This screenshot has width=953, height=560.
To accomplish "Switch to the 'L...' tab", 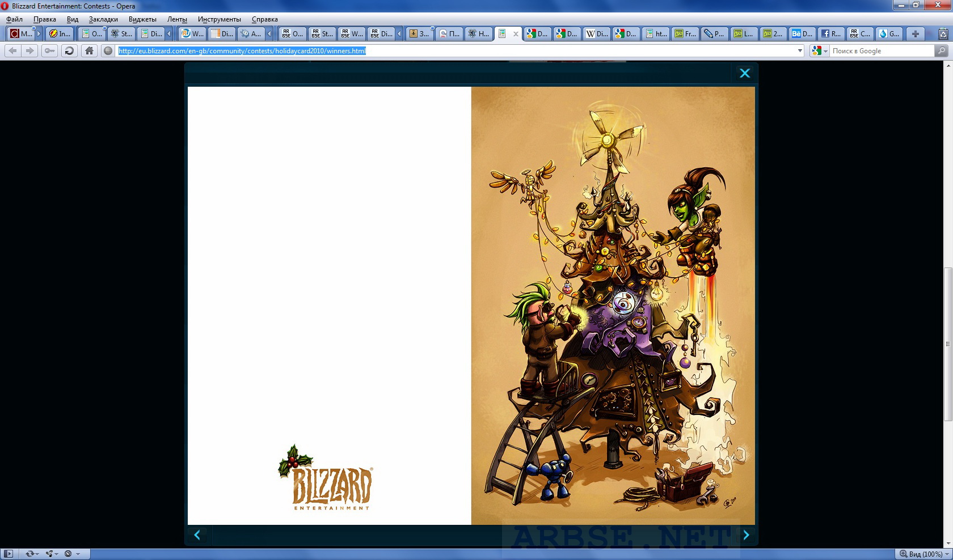I will click(744, 34).
